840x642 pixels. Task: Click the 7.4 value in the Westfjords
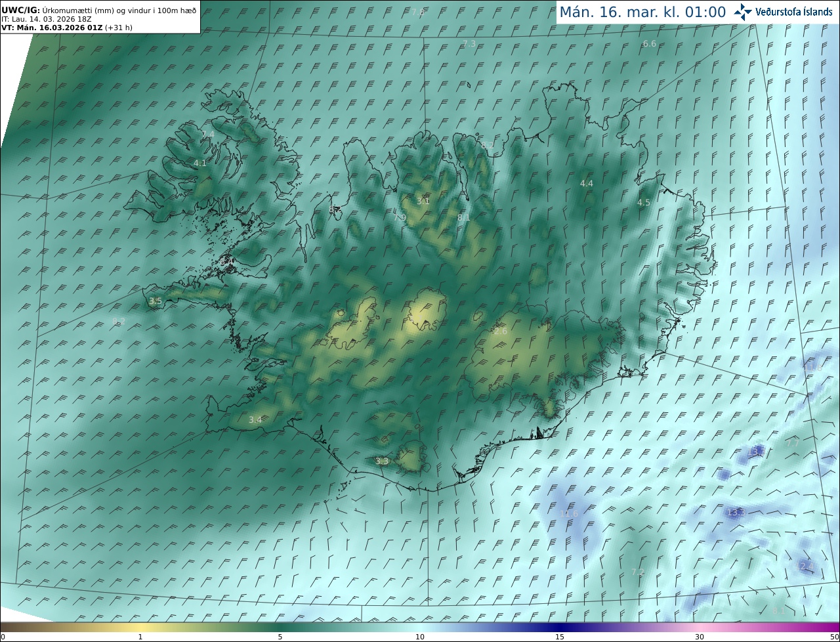tap(208, 134)
